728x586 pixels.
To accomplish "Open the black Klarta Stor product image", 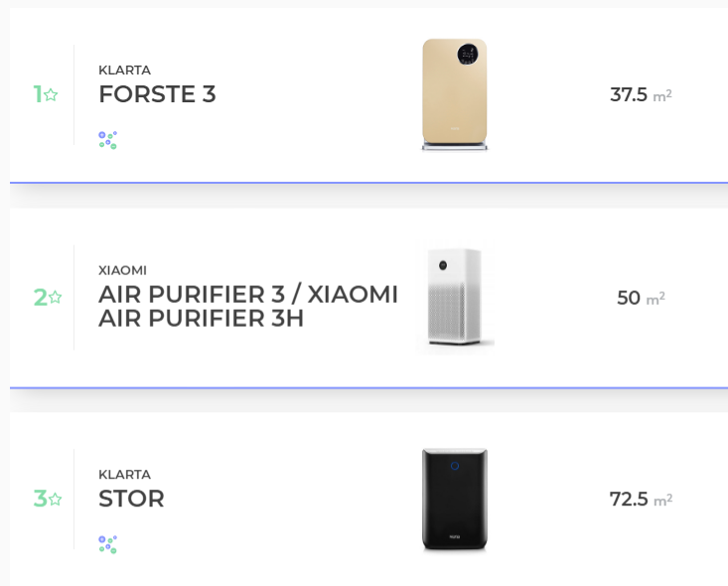I will [x=455, y=500].
